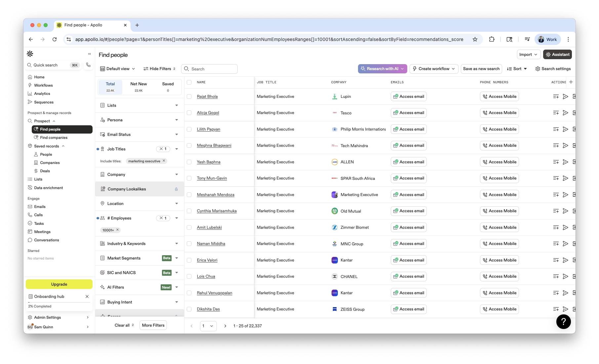Click the onboarding progress bar

coord(59,302)
